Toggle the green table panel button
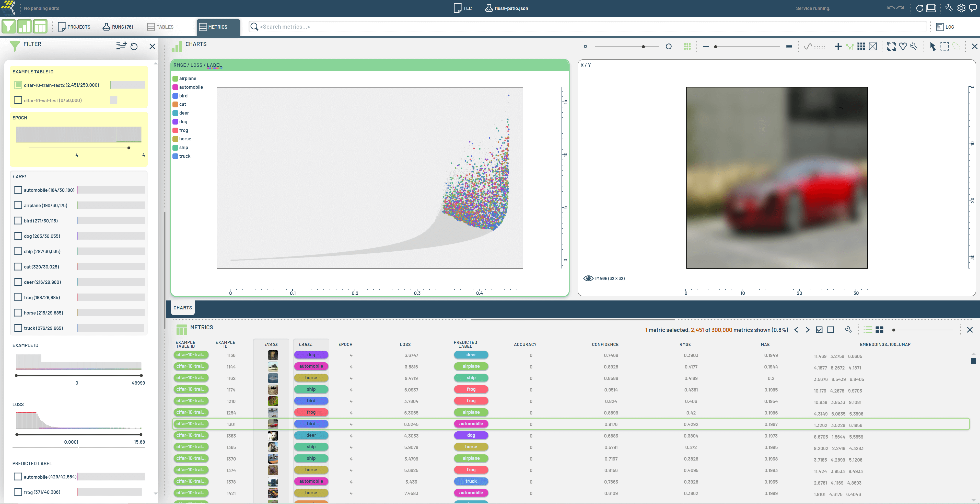The height and width of the screenshot is (504, 980). coord(40,27)
